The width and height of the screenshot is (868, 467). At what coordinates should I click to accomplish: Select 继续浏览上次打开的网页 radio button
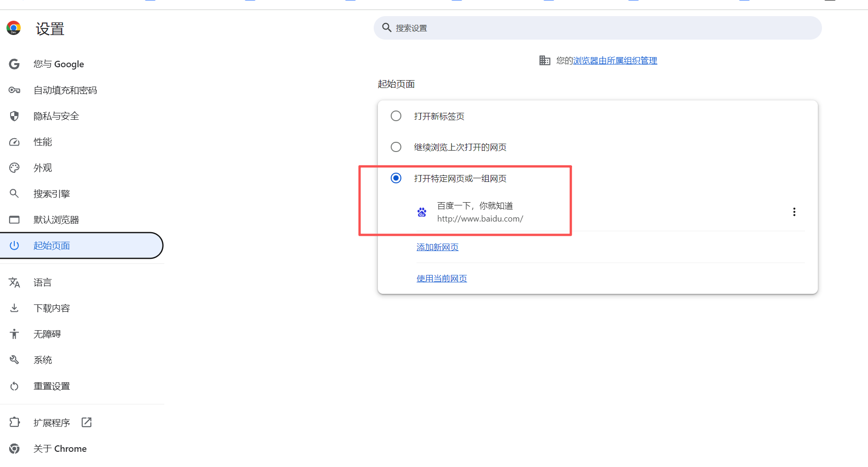(x=396, y=147)
